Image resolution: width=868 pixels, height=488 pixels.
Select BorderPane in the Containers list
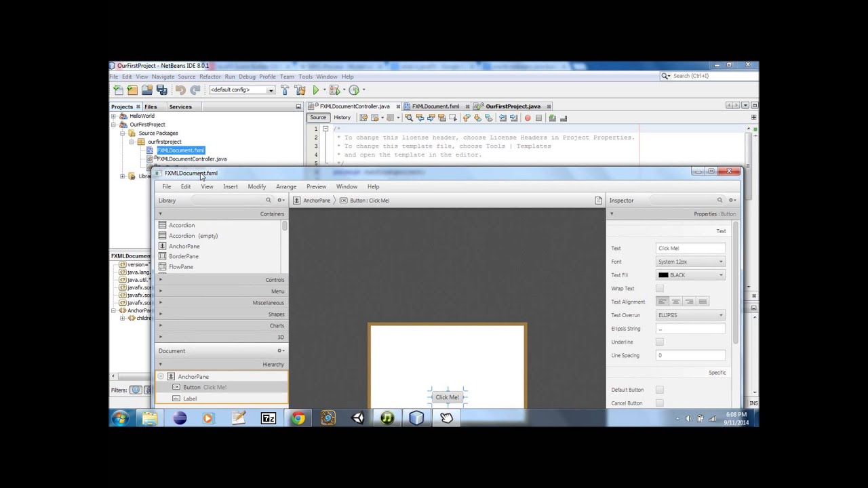(184, 256)
